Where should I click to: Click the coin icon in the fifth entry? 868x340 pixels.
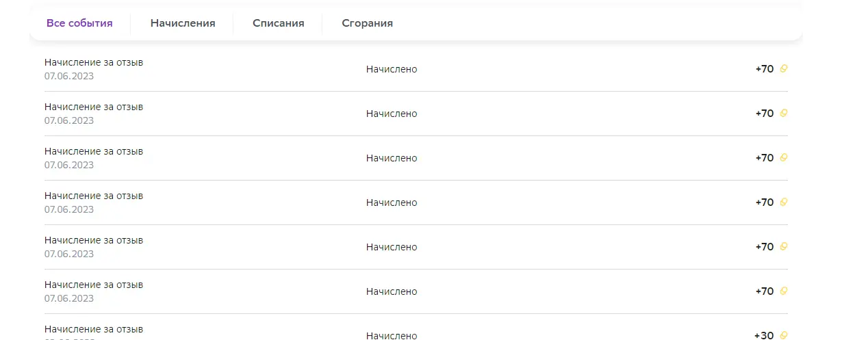(784, 246)
